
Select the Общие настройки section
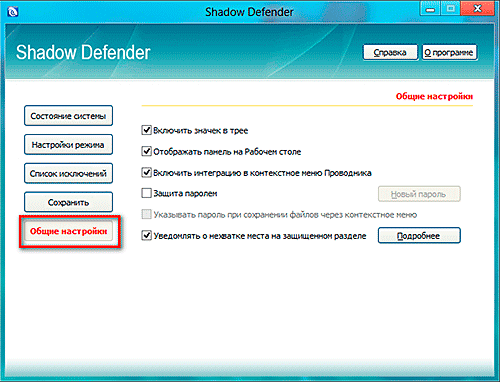tap(68, 231)
